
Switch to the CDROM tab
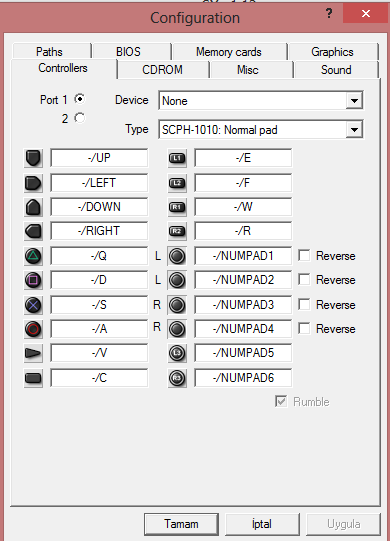coord(163,70)
